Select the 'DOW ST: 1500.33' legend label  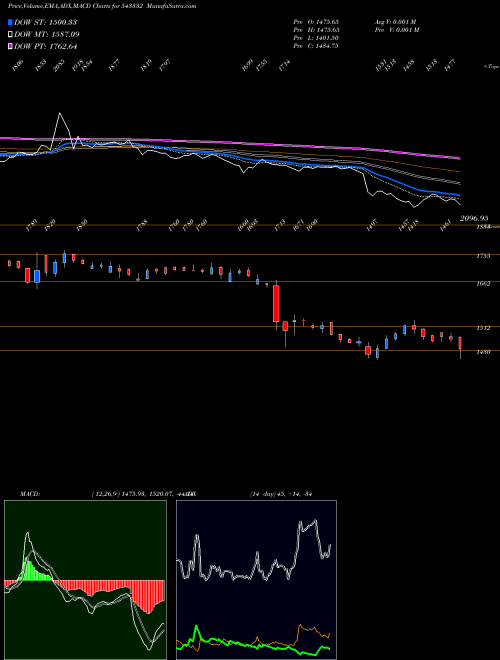pos(45,22)
